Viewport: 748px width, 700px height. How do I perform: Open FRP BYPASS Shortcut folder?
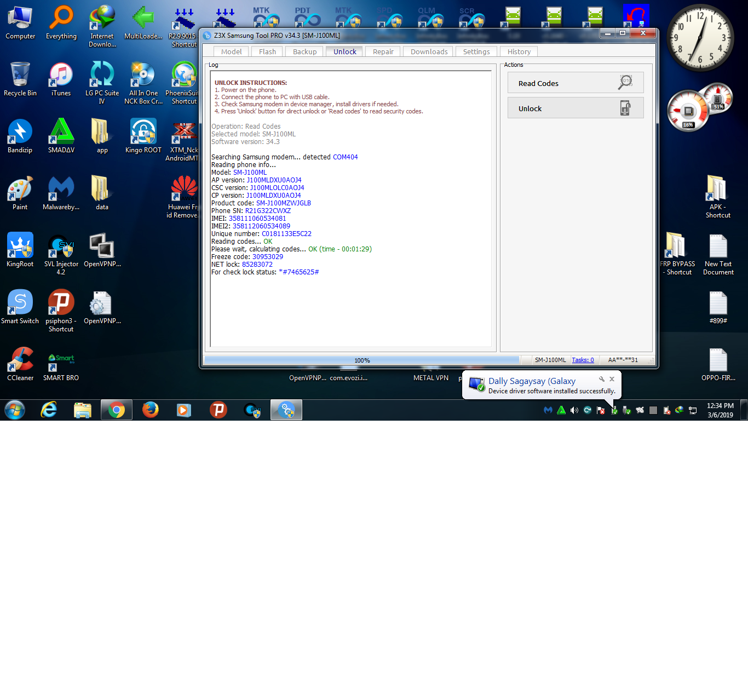click(x=677, y=254)
